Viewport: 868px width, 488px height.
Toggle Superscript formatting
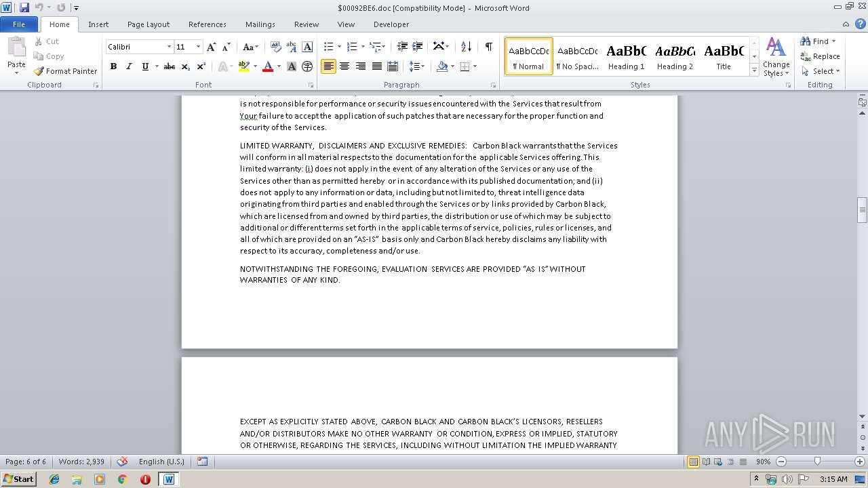pyautogui.click(x=201, y=66)
